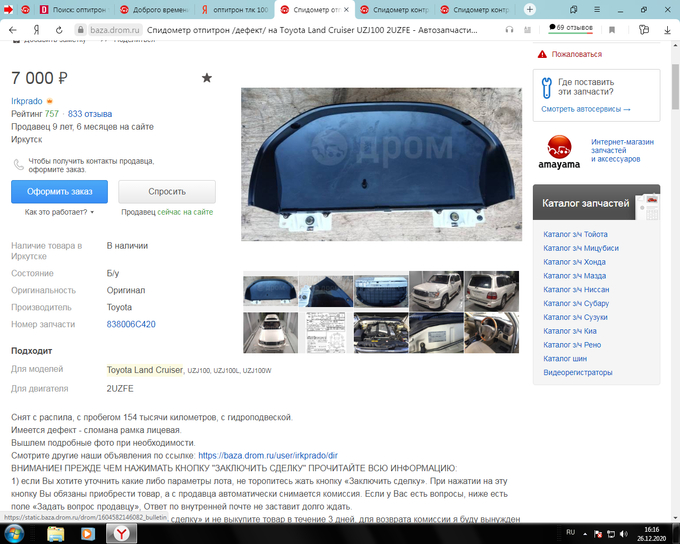
Task: Open the browser menu hamburger icon
Action: point(597,10)
